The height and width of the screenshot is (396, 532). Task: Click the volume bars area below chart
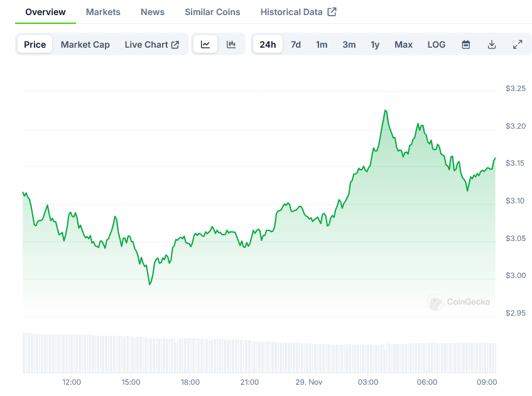pyautogui.click(x=259, y=353)
